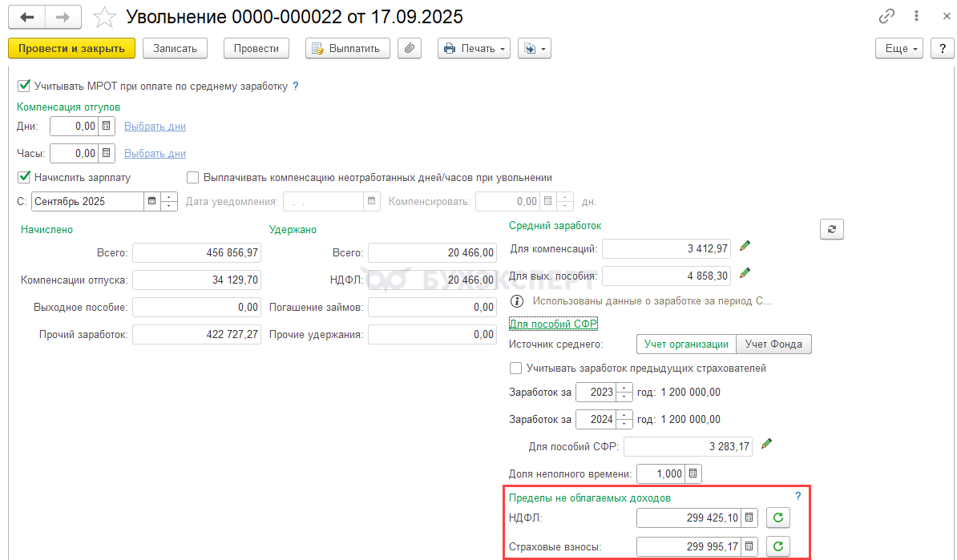
Task: Adjust the 2024 earnings year spinner
Action: click(x=624, y=420)
